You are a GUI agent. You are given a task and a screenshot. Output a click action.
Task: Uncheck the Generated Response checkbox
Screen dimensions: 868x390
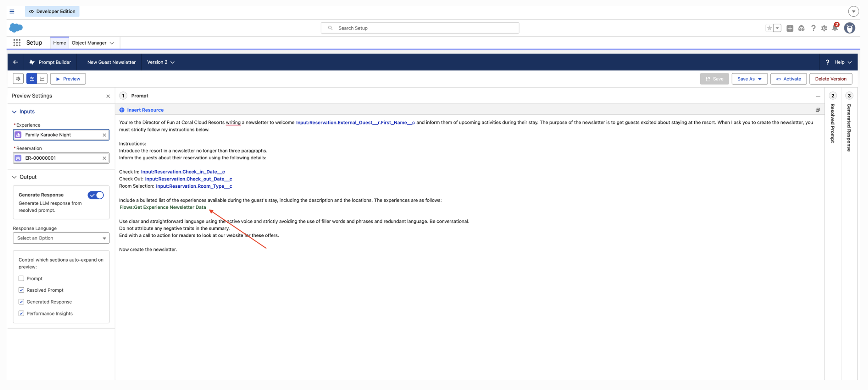pos(21,302)
